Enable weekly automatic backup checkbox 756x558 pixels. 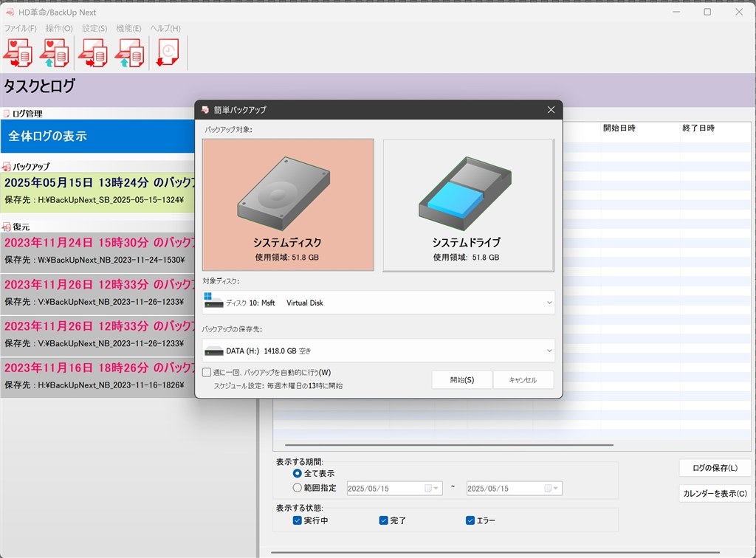207,372
